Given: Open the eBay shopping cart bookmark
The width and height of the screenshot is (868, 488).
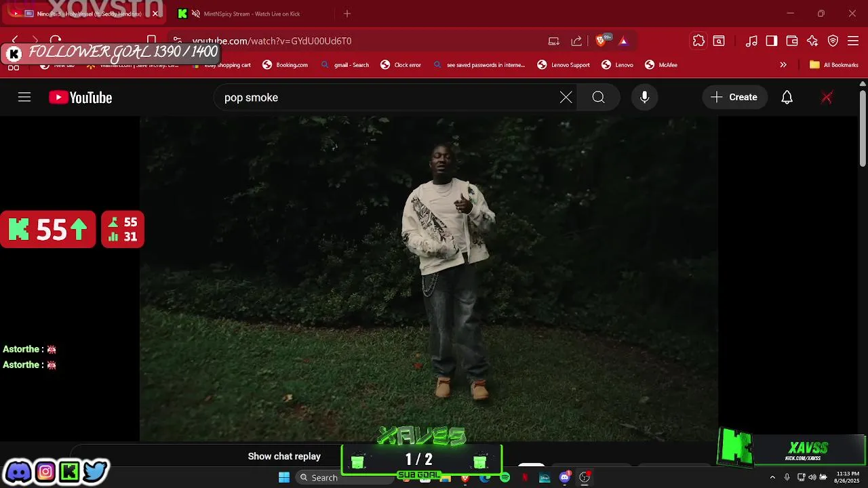Looking at the screenshot, I should coord(220,65).
